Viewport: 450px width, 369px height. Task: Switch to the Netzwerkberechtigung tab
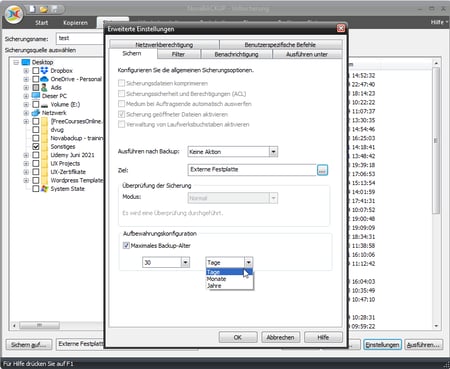pyautogui.click(x=164, y=45)
